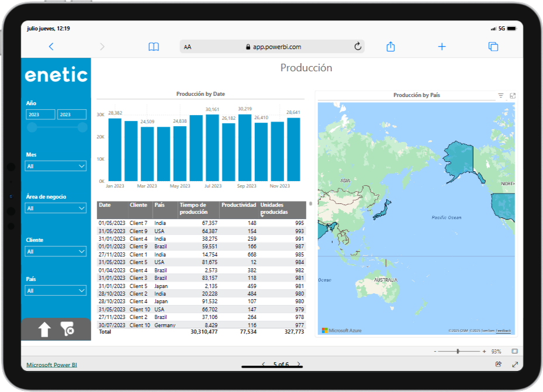Select the Jul 2023 bar labeled 30,161
Screen dimensions: 543x392
point(212,148)
